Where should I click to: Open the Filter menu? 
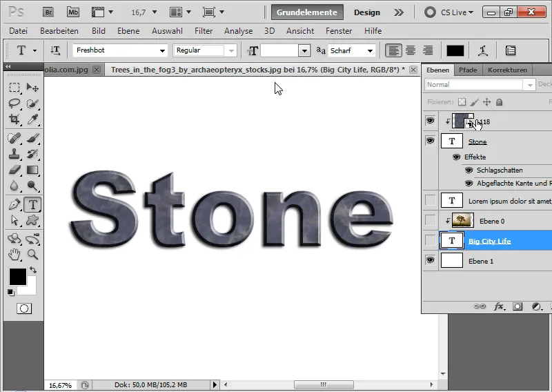click(x=204, y=31)
